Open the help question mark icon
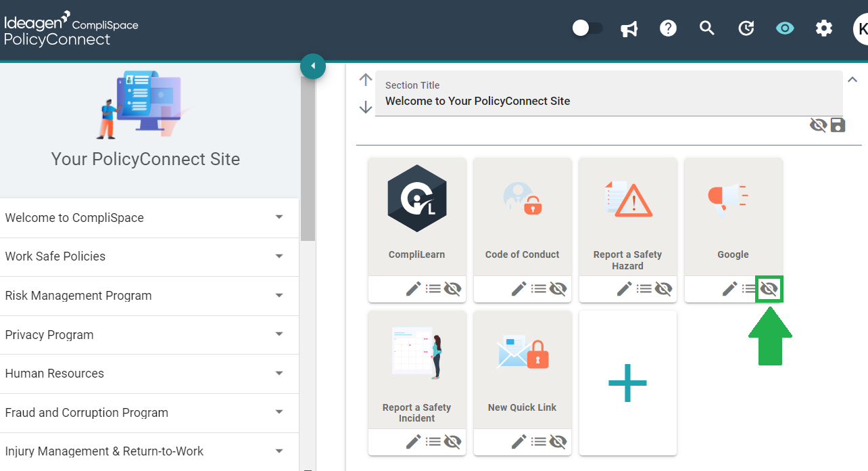 pyautogui.click(x=669, y=28)
